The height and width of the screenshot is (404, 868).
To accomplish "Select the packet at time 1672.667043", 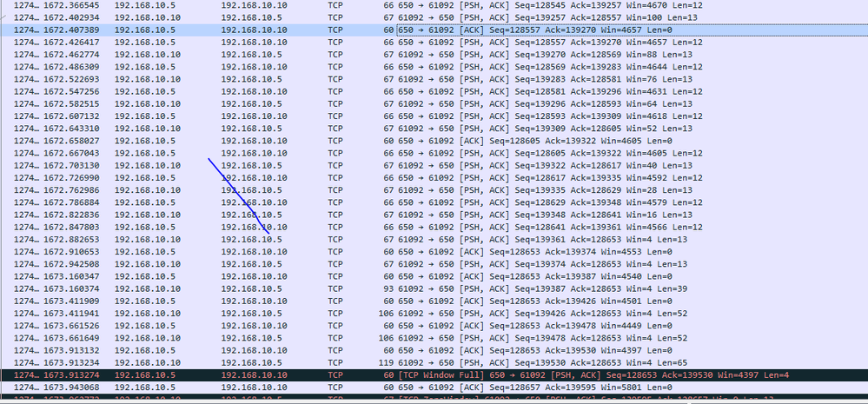I will [x=434, y=153].
